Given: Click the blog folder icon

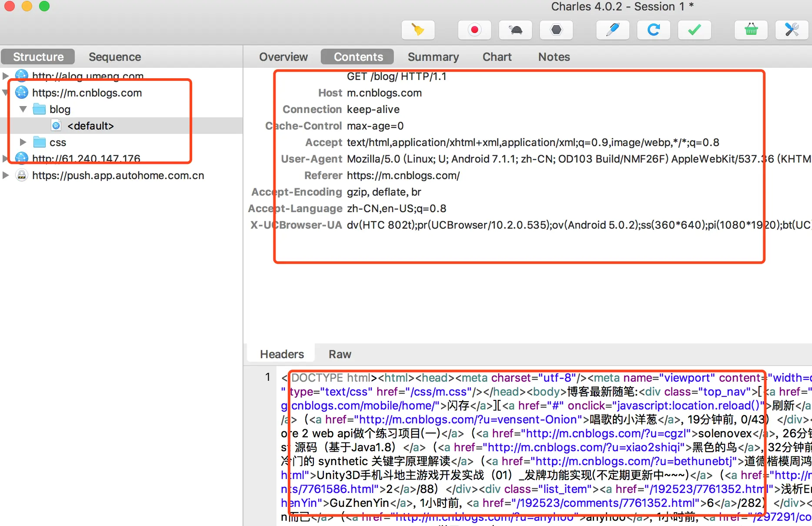Looking at the screenshot, I should click(39, 109).
